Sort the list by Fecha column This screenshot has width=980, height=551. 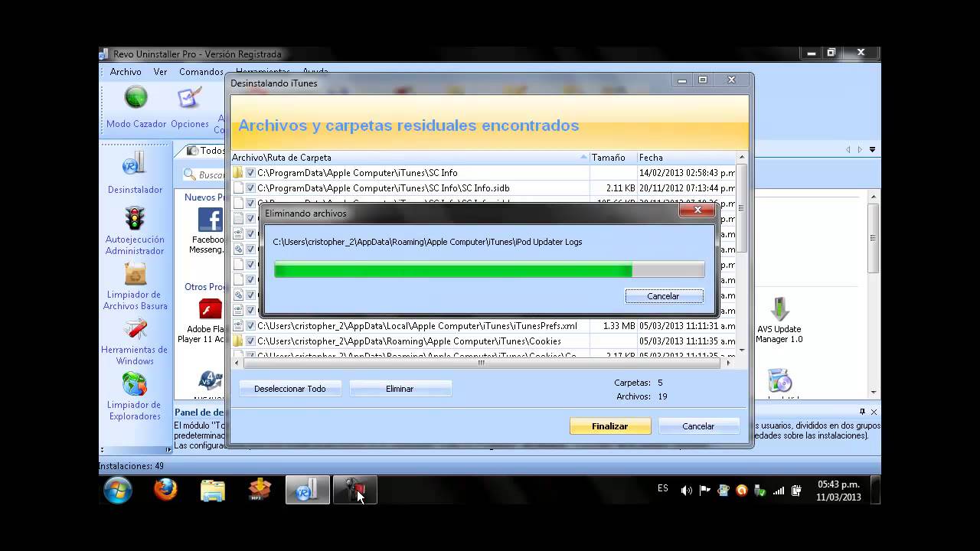coord(686,158)
